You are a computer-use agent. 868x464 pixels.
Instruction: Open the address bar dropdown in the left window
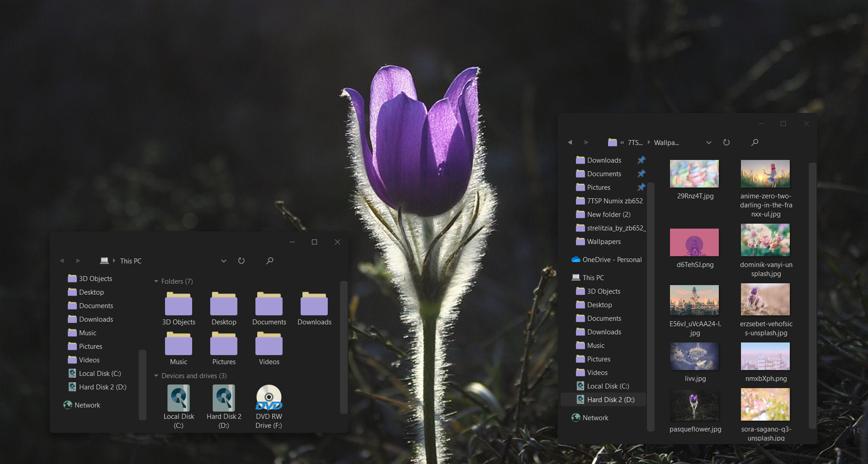223,261
